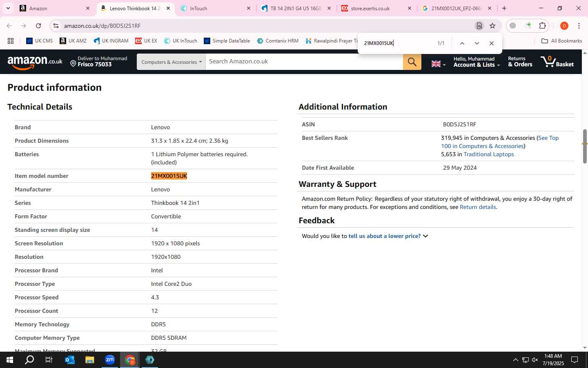
Task: Open Zoom from the taskbar
Action: click(110, 360)
